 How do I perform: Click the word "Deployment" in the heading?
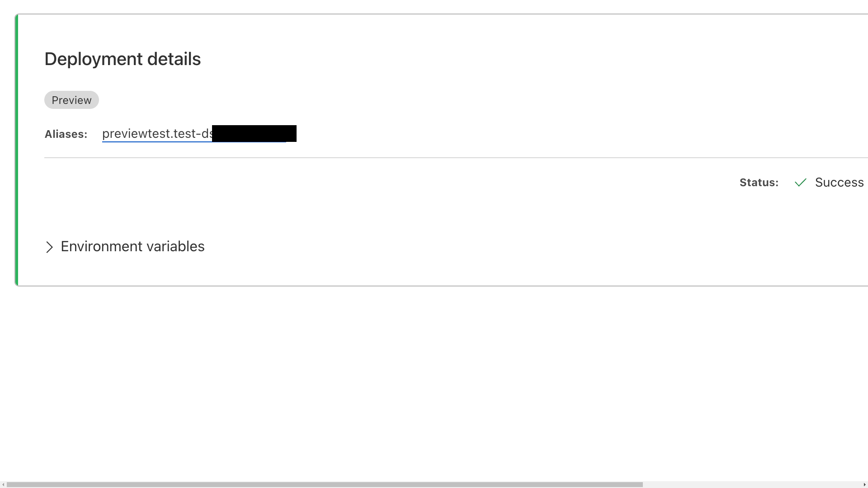[94, 59]
